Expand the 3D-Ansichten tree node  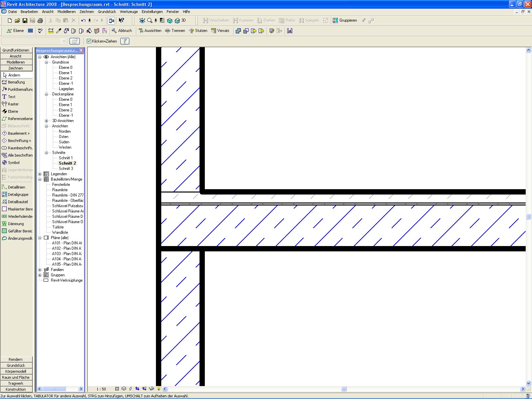pos(46,121)
